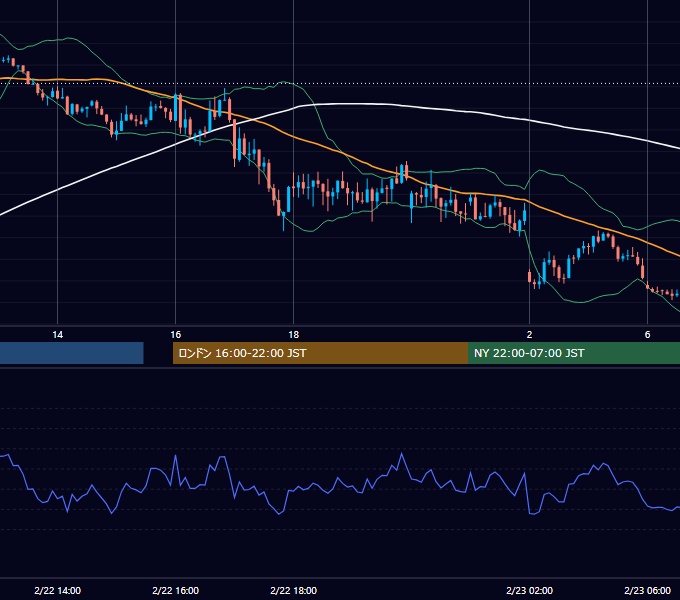Click the 14 hour label on time axis
680x600 pixels.
coord(57,335)
